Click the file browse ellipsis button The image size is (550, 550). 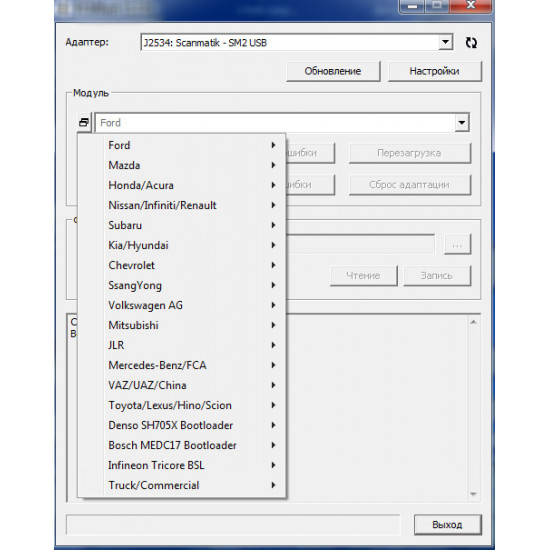click(x=457, y=244)
